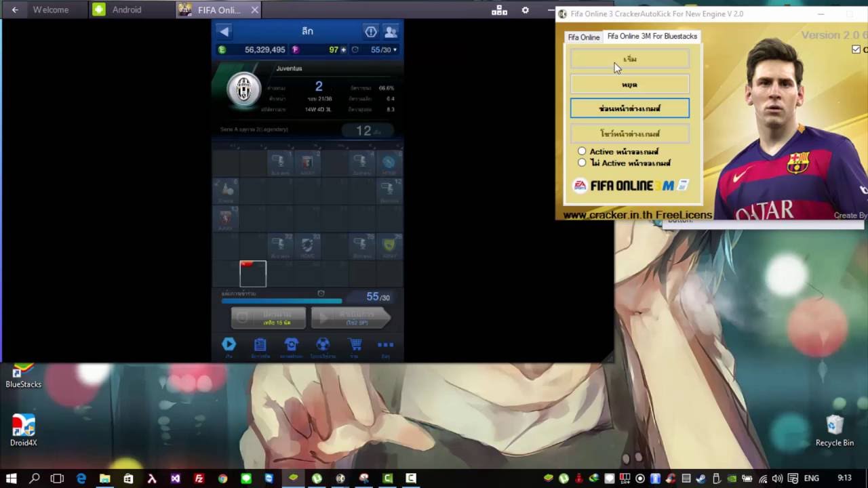Open File Explorer from taskbar

pyautogui.click(x=105, y=479)
